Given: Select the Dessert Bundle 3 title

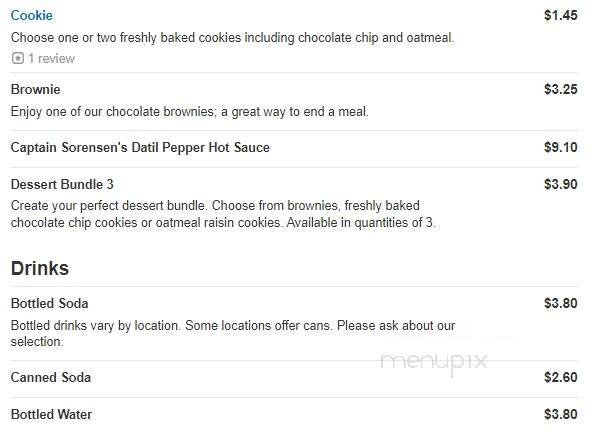Looking at the screenshot, I should pos(62,185).
